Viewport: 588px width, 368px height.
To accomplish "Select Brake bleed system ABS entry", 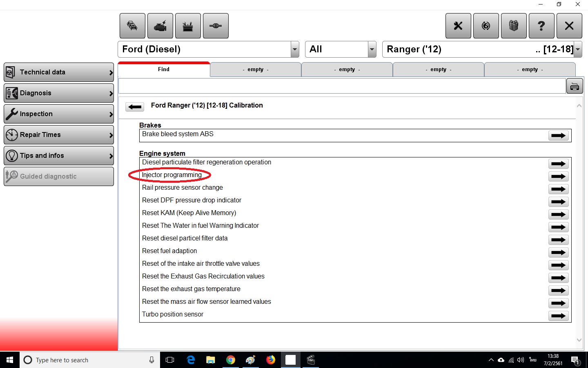I will coord(178,134).
